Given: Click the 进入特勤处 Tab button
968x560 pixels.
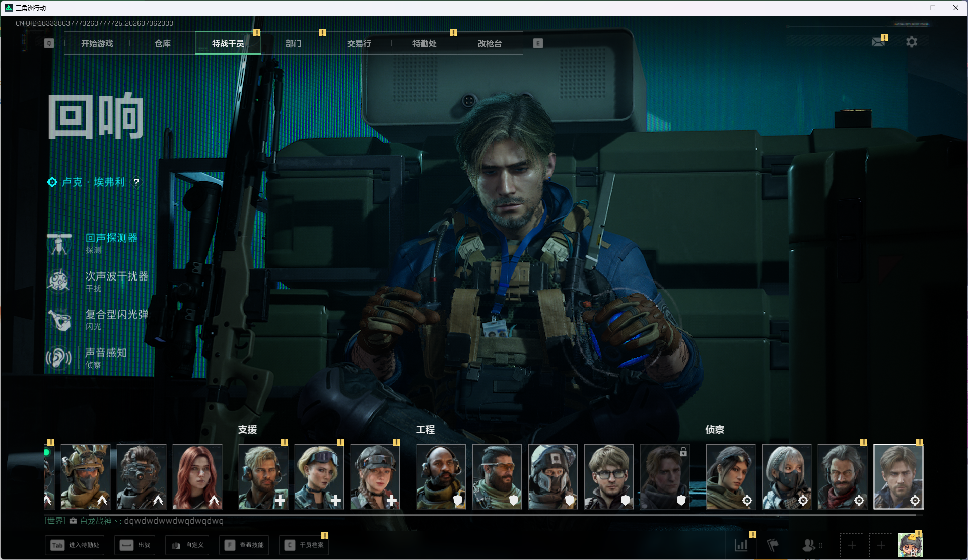Looking at the screenshot, I should tap(75, 545).
